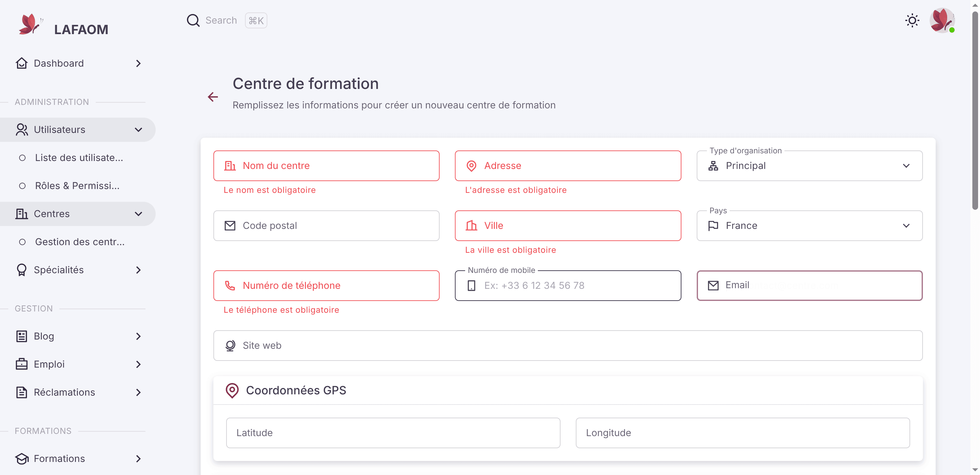
Task: Click the Search box with ⌘K shortcut
Action: [x=227, y=20]
